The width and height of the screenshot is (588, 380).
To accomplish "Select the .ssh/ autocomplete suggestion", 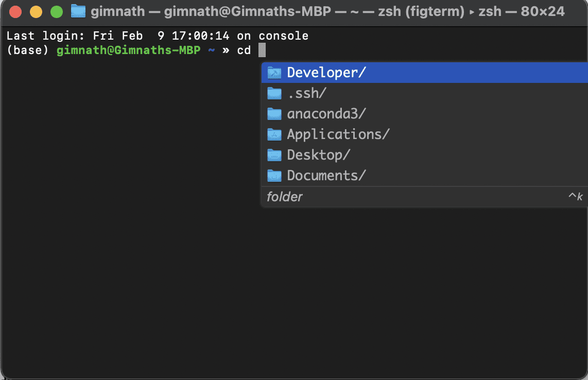I will coord(424,93).
